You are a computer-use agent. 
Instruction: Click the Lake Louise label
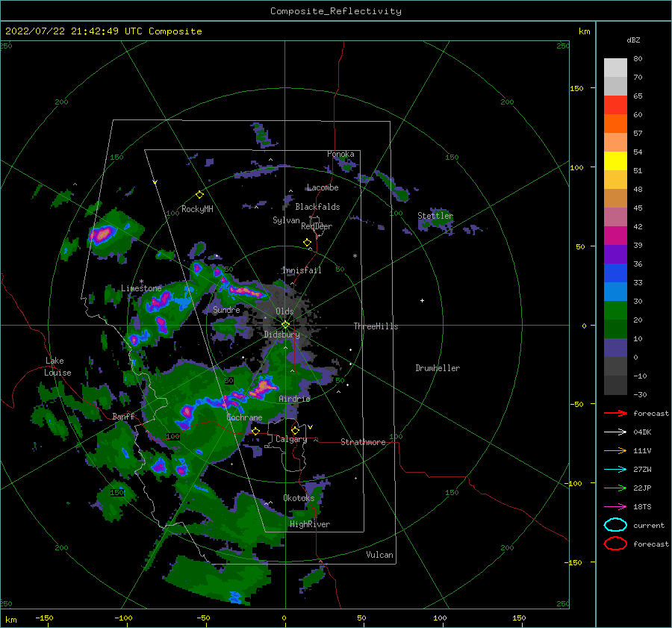[57, 367]
